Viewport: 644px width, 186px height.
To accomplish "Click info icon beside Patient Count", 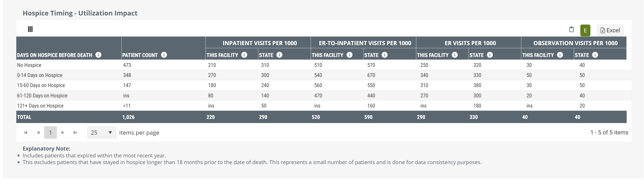I will click(164, 55).
